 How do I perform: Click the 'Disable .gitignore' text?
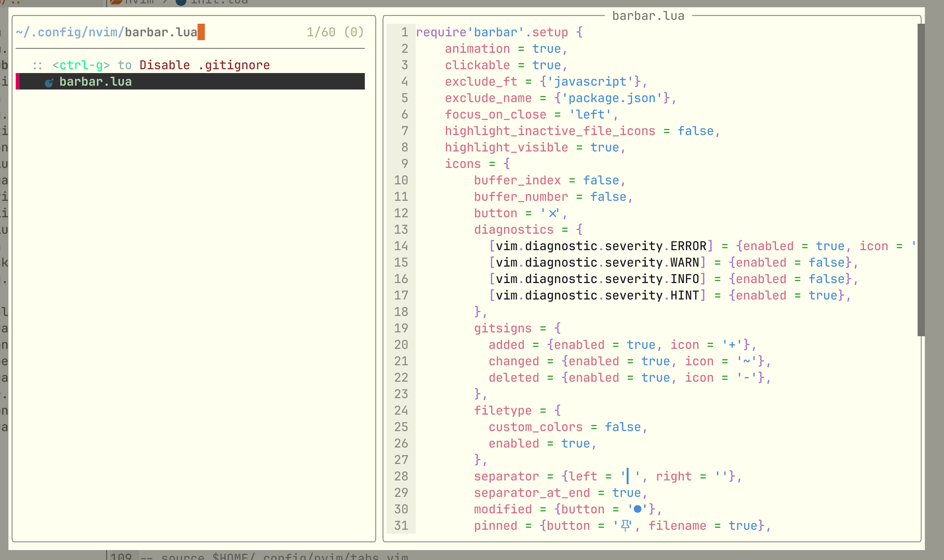(x=204, y=65)
